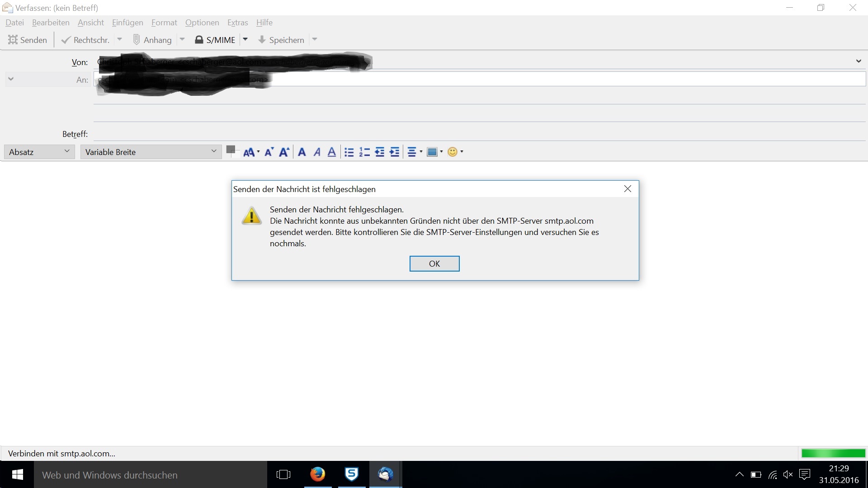Viewport: 868px width, 488px height.
Task: Click the increase font size icon
Action: [x=284, y=152]
